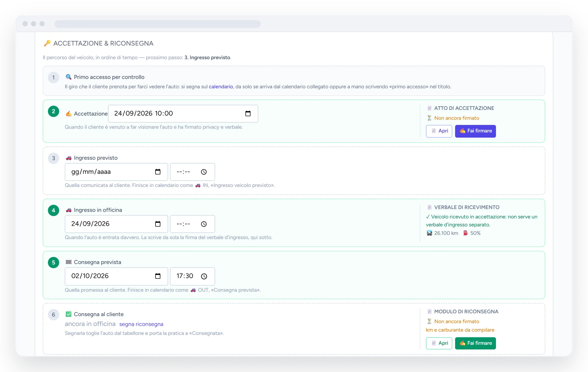Open clock picker for Ingresso in officina time
This screenshot has height=372, width=588.
[x=204, y=224]
